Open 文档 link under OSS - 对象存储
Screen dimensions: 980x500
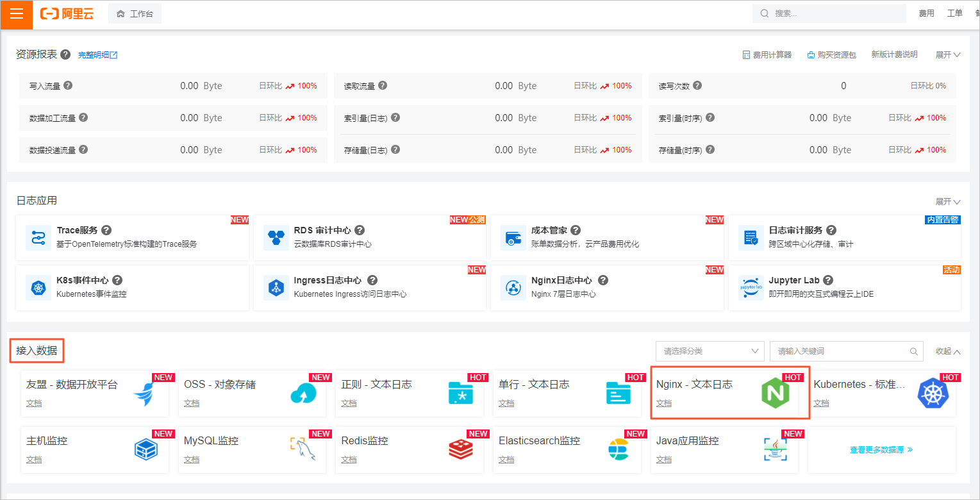tap(192, 403)
